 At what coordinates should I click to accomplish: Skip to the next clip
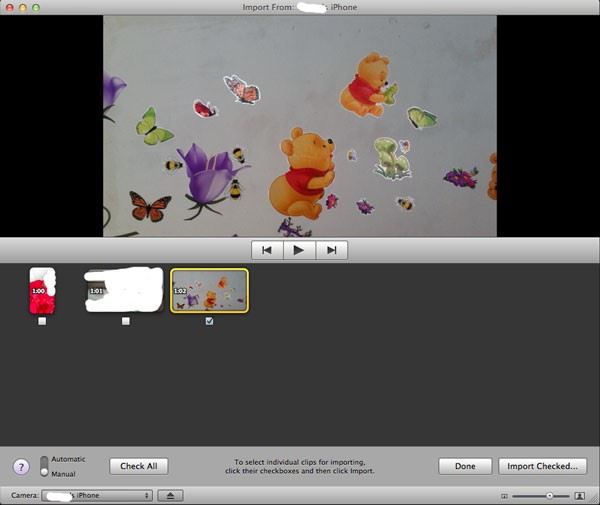[x=331, y=250]
